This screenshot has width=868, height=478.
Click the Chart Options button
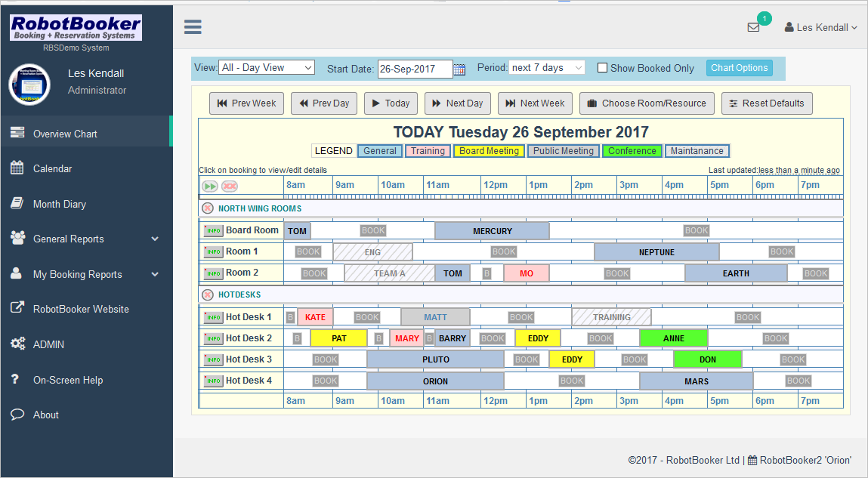739,68
